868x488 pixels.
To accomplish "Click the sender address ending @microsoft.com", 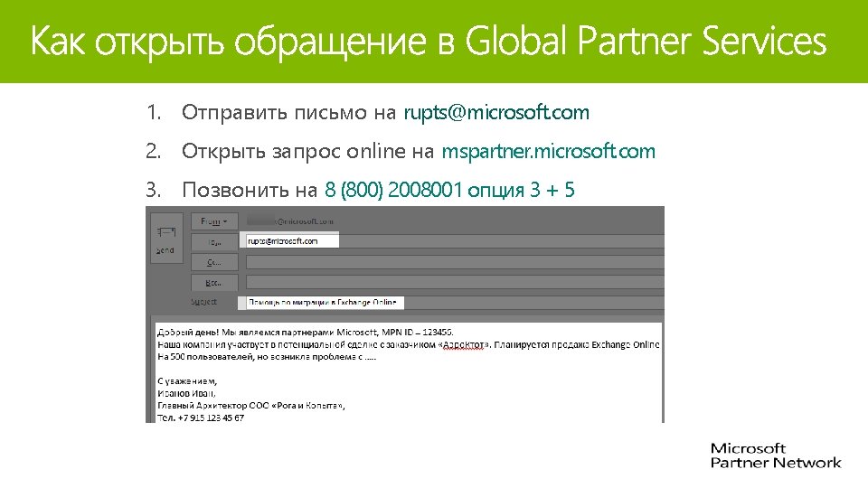I will (290, 221).
